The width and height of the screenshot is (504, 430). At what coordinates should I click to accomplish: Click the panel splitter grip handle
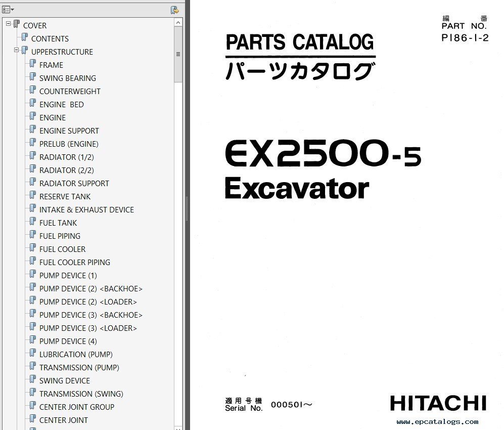tap(187, 209)
